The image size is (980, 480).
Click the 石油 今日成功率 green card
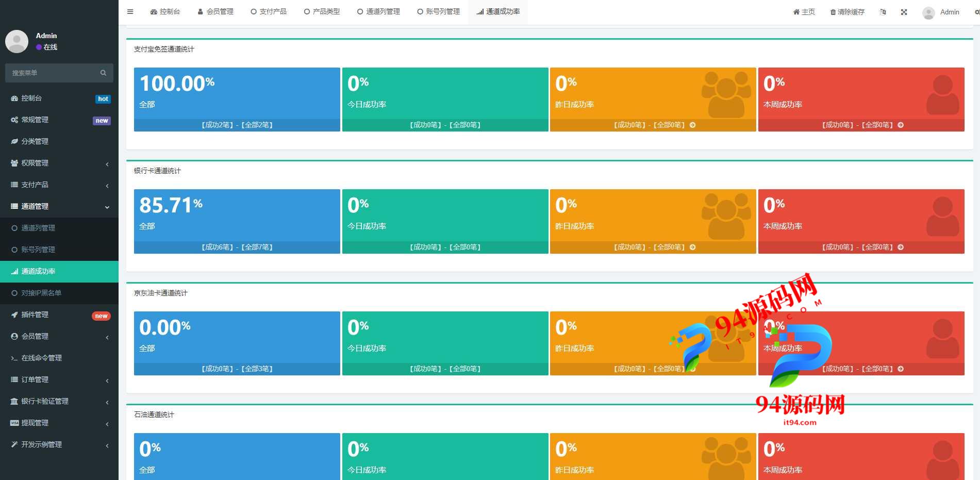tap(445, 457)
